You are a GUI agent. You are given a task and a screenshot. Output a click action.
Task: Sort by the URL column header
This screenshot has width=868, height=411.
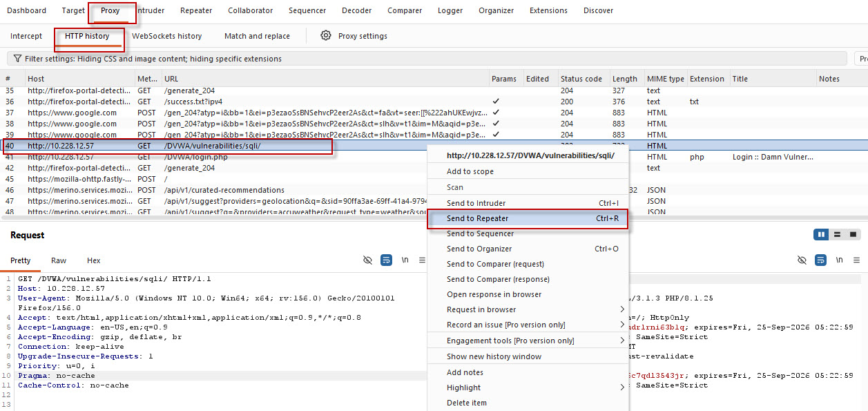pyautogui.click(x=325, y=79)
